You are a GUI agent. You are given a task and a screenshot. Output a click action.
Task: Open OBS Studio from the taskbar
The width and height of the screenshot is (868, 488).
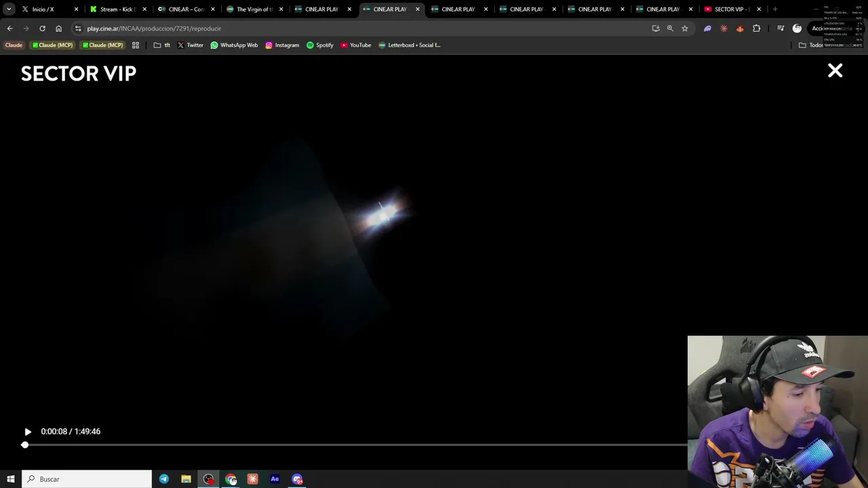coord(208,479)
